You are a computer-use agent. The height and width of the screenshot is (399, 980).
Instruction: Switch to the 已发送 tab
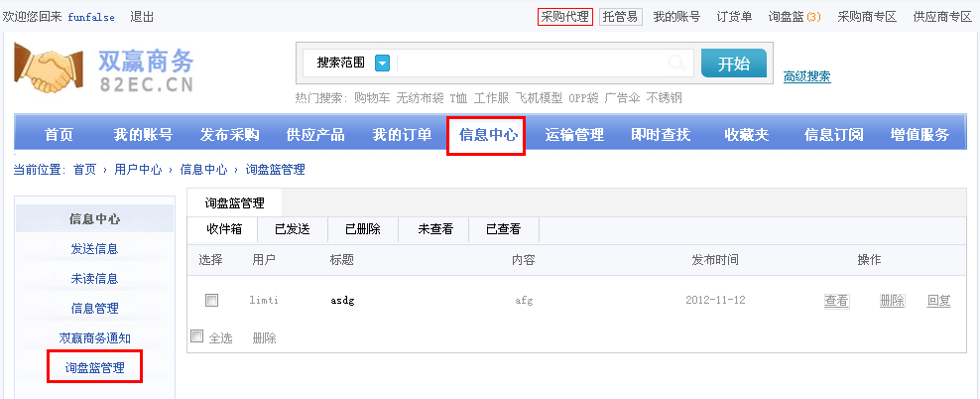pos(293,229)
